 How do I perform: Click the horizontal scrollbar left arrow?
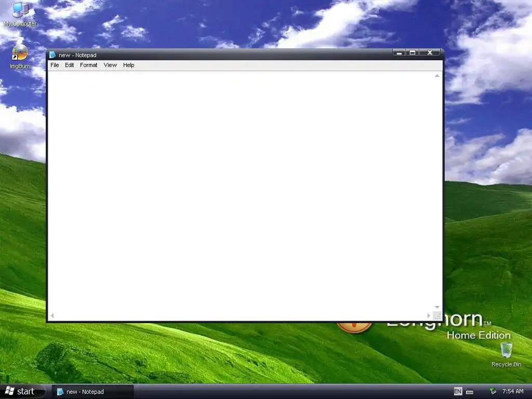pyautogui.click(x=52, y=315)
